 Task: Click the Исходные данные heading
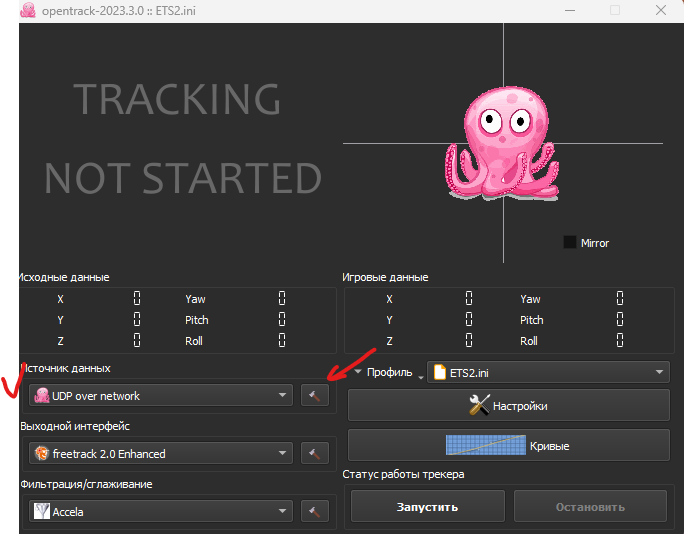tap(64, 277)
